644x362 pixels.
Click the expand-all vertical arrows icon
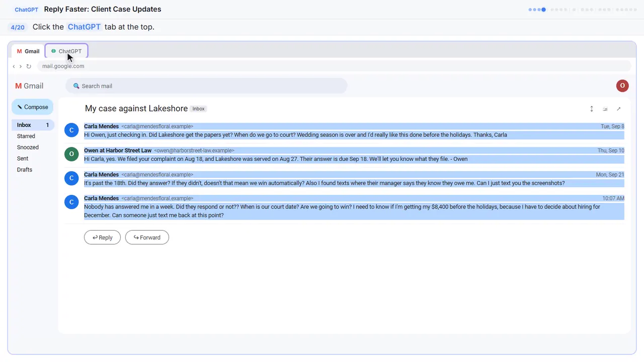(x=592, y=109)
